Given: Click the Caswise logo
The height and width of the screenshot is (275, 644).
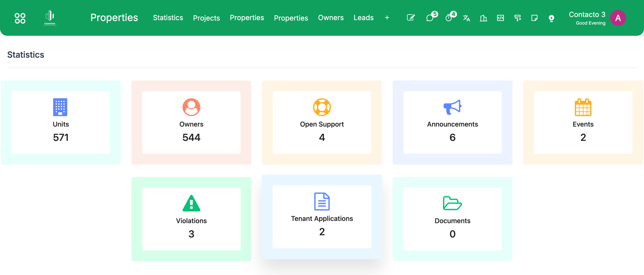Looking at the screenshot, I should (50, 18).
